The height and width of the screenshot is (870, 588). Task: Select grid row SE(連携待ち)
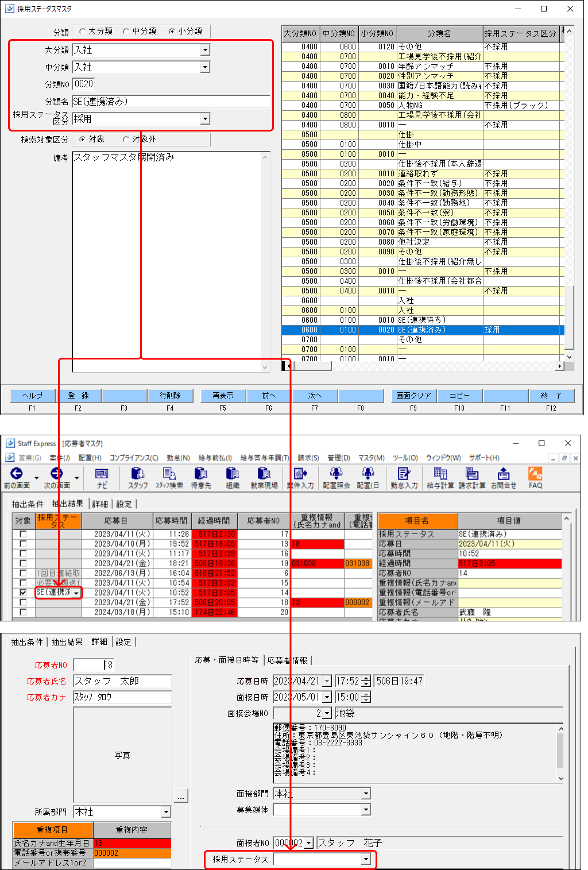coord(423,320)
